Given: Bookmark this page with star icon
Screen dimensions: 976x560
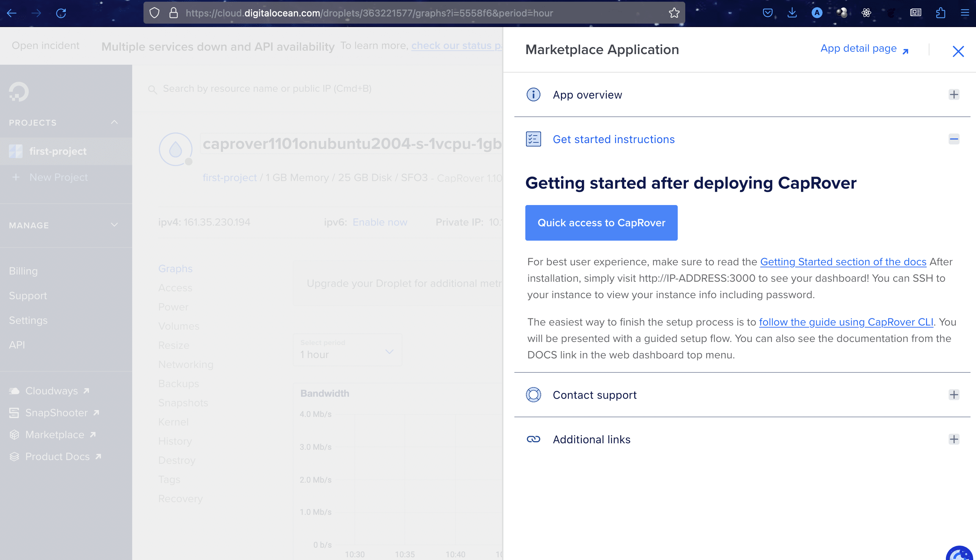Looking at the screenshot, I should click(674, 13).
